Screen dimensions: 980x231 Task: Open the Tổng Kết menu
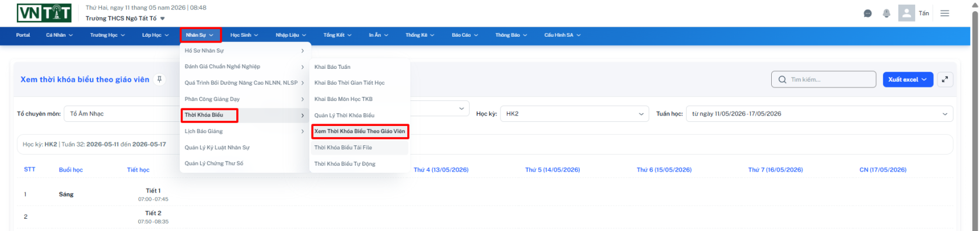(338, 35)
